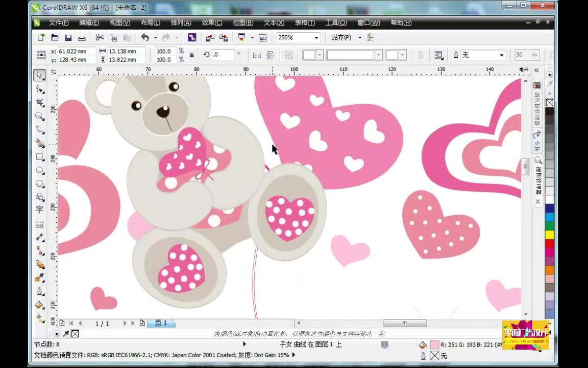The image size is (588, 368).
Task: Switch to the 页 1 page tab
Action: (161, 323)
